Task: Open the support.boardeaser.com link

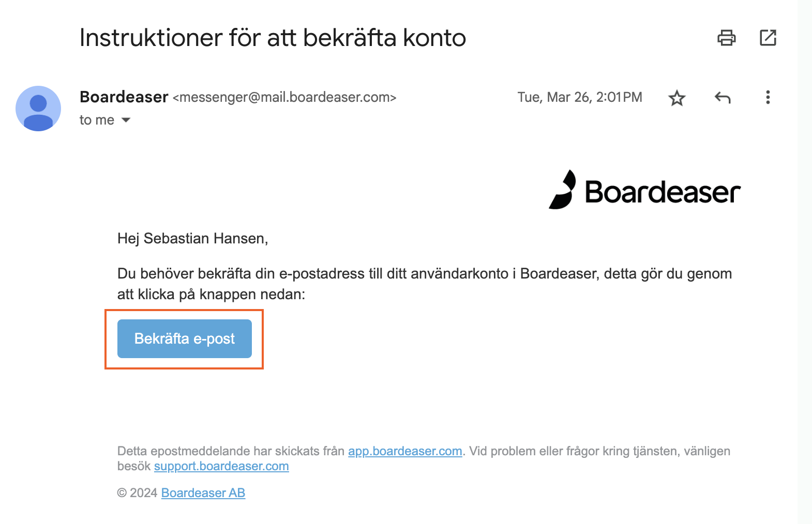Action: 221,466
